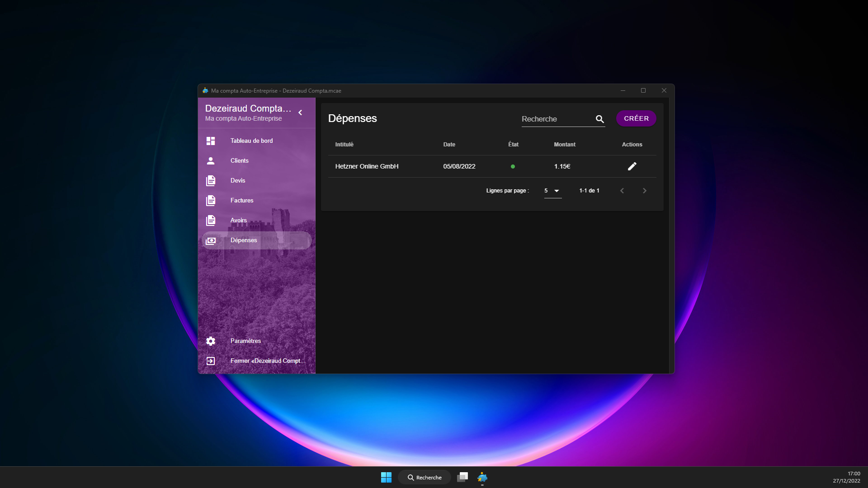Select the Devis document icon

point(211,180)
